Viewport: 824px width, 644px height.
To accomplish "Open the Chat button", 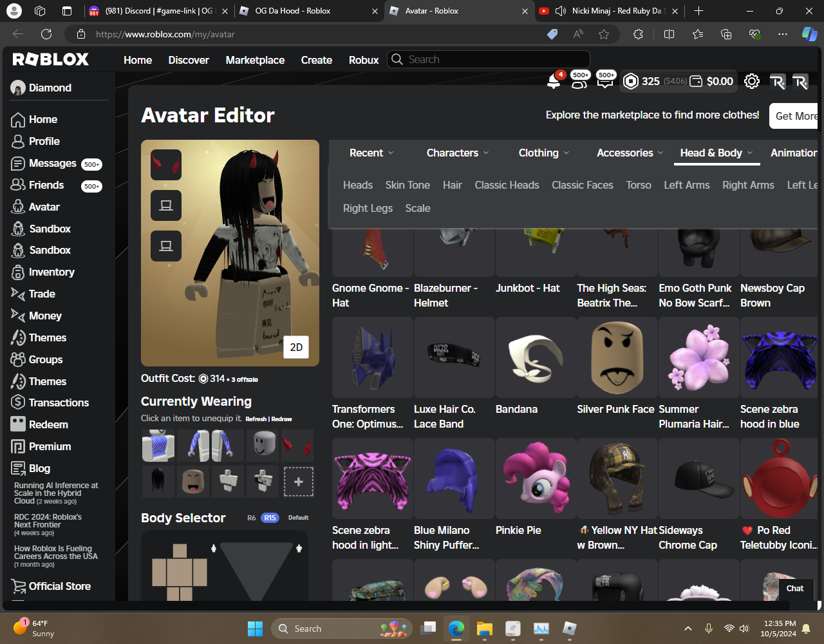I will (795, 588).
